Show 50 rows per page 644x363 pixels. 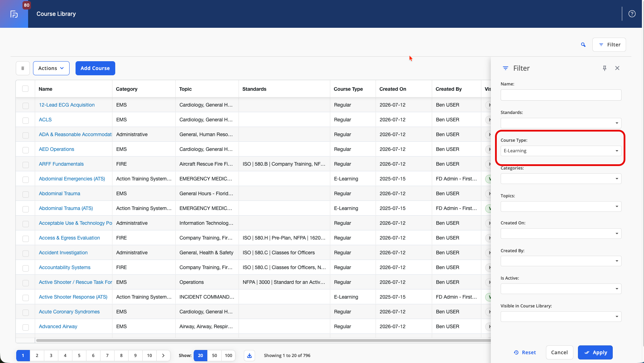pyautogui.click(x=214, y=356)
